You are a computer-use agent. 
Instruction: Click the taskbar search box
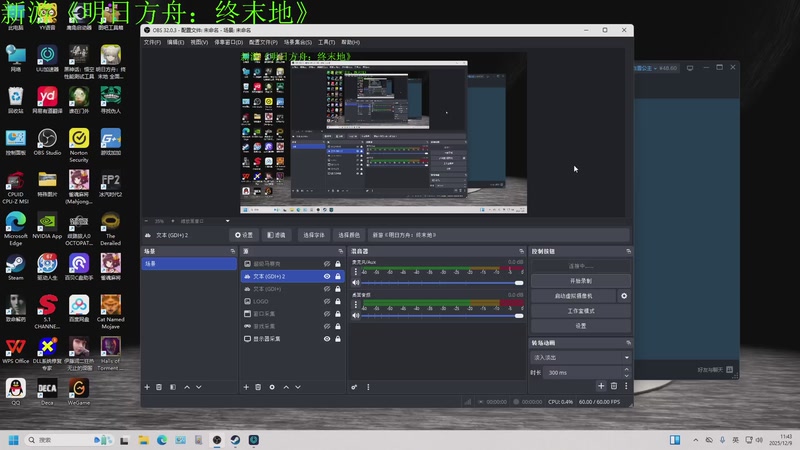[66, 440]
